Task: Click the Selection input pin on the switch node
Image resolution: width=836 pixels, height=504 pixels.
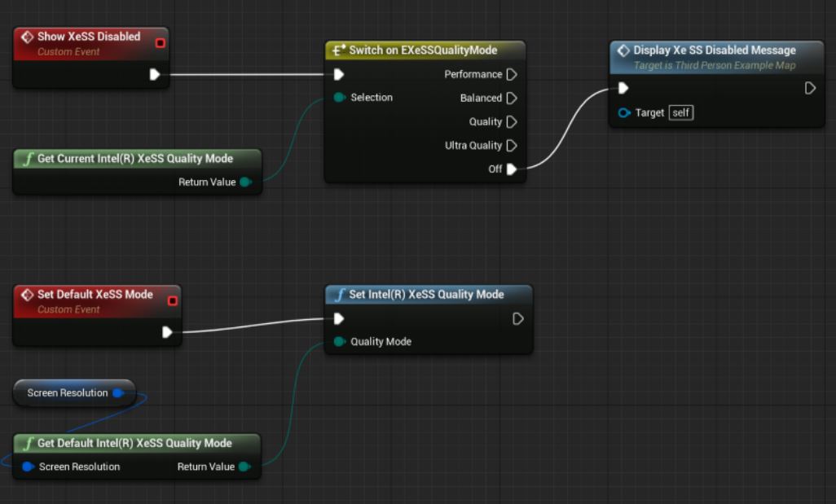Action: (339, 97)
